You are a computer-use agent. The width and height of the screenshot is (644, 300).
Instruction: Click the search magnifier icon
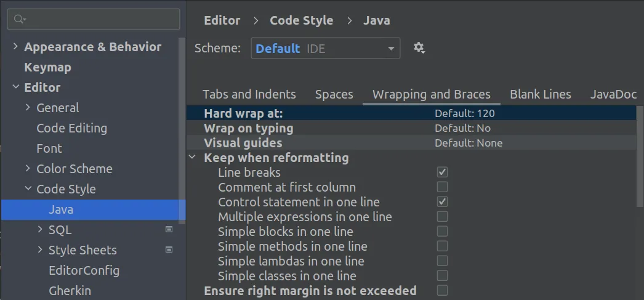click(20, 20)
